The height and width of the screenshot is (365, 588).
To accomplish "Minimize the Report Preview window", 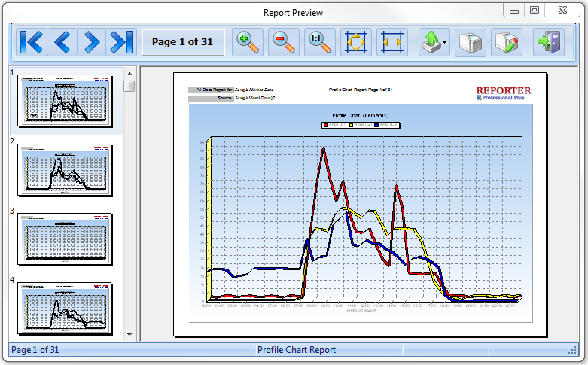I will click(514, 11).
